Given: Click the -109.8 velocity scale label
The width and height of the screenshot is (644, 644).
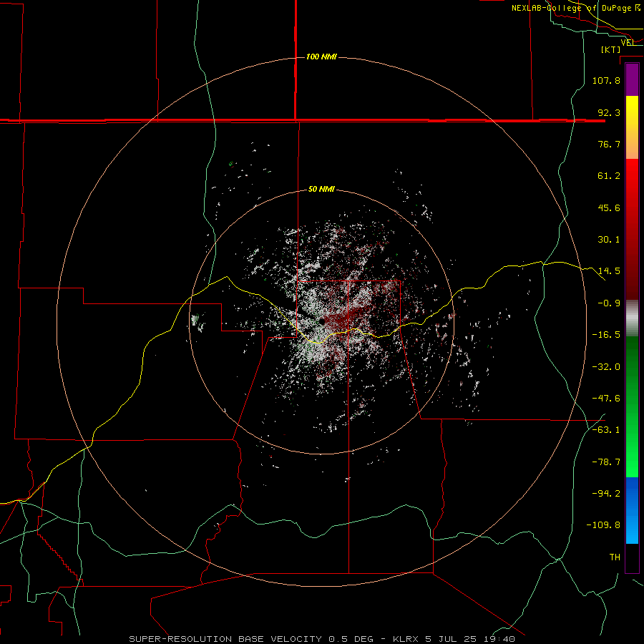Looking at the screenshot, I should pos(604,525).
